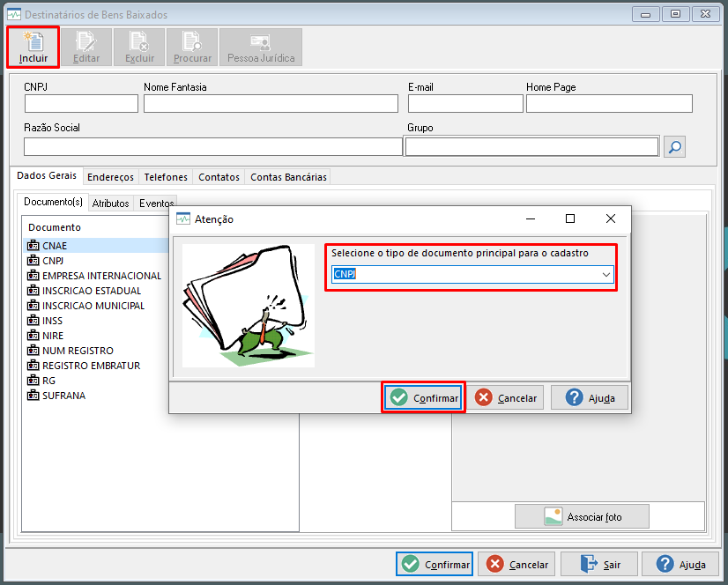Minimize the Atenção dialog
Image resolution: width=728 pixels, height=585 pixels.
point(531,218)
